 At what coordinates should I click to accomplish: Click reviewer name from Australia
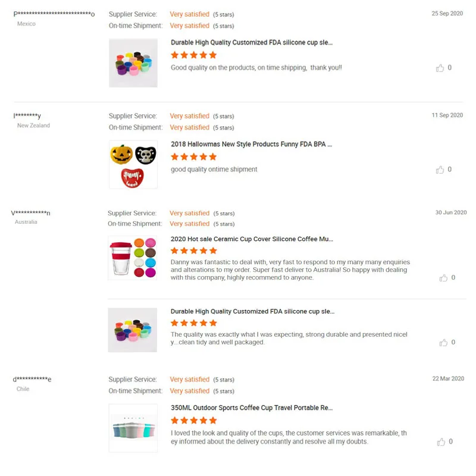click(32, 213)
